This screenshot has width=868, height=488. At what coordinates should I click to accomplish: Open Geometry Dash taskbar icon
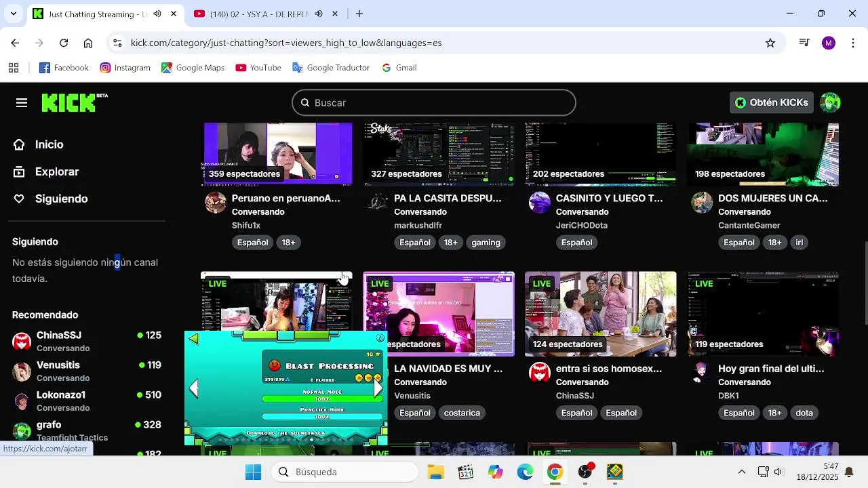coord(615,472)
